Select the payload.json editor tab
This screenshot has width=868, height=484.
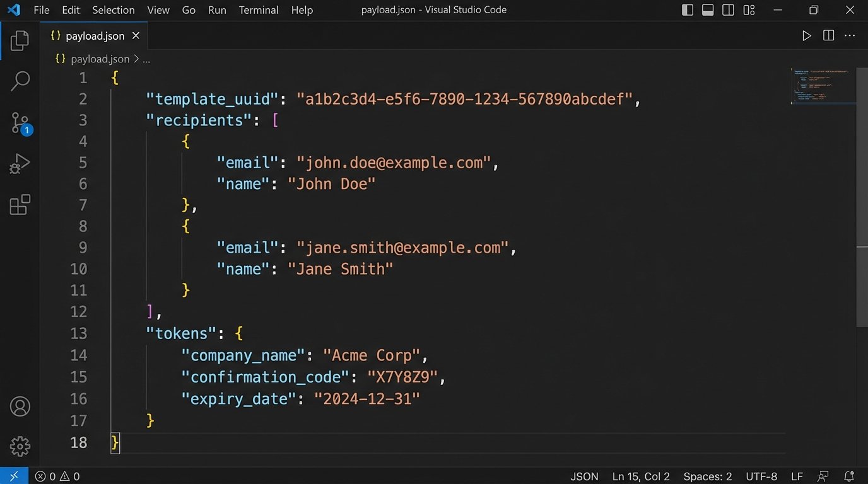point(95,36)
